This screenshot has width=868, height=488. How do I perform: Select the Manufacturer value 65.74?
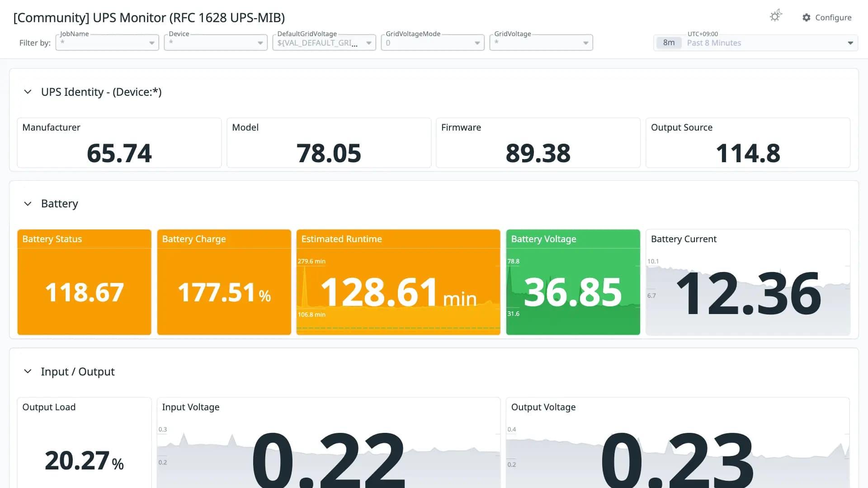119,153
